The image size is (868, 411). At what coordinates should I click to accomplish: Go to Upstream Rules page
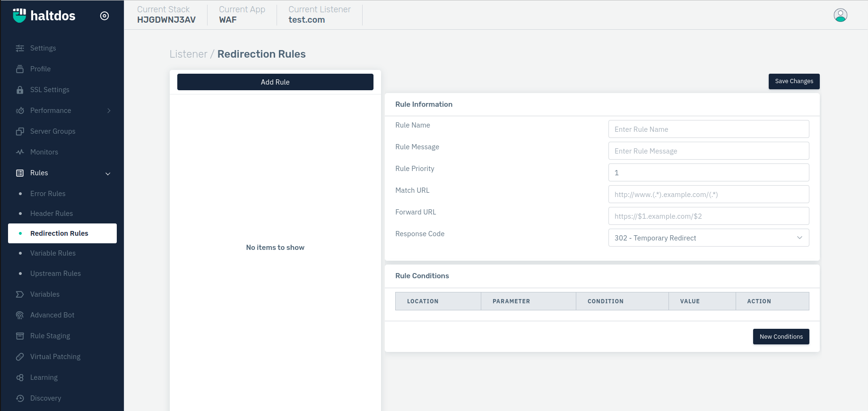[x=55, y=274]
